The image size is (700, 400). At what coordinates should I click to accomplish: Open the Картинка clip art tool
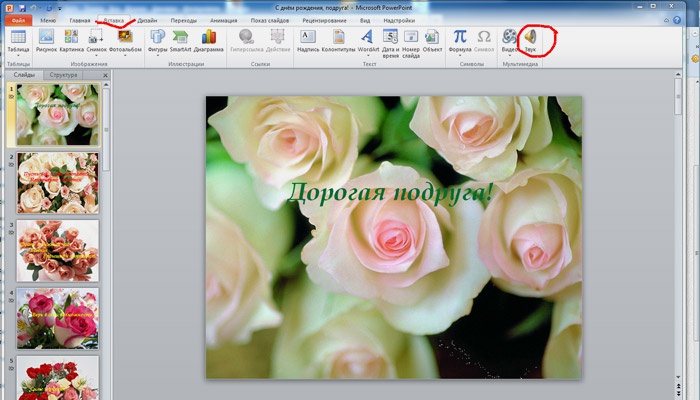point(71,39)
